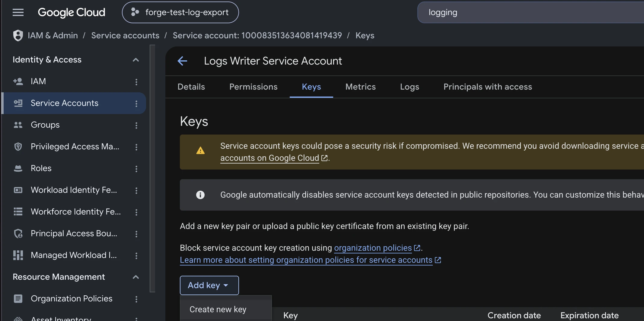Go to Service accounts breadcrumb
The image size is (644, 321).
(x=125, y=36)
